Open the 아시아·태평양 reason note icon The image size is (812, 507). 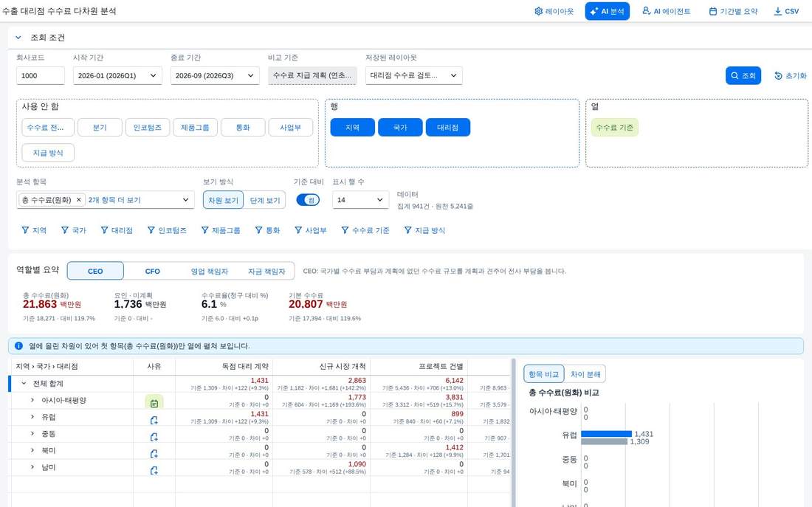[x=154, y=403]
